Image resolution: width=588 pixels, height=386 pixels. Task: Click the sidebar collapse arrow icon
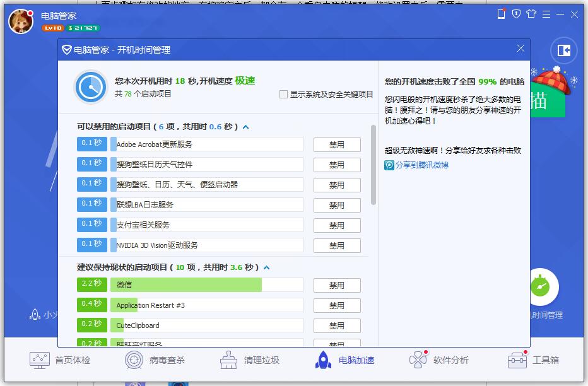563,50
